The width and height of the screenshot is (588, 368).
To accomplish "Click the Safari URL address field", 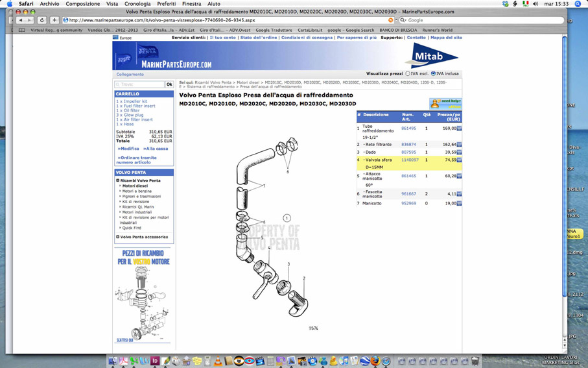I will pos(229,20).
